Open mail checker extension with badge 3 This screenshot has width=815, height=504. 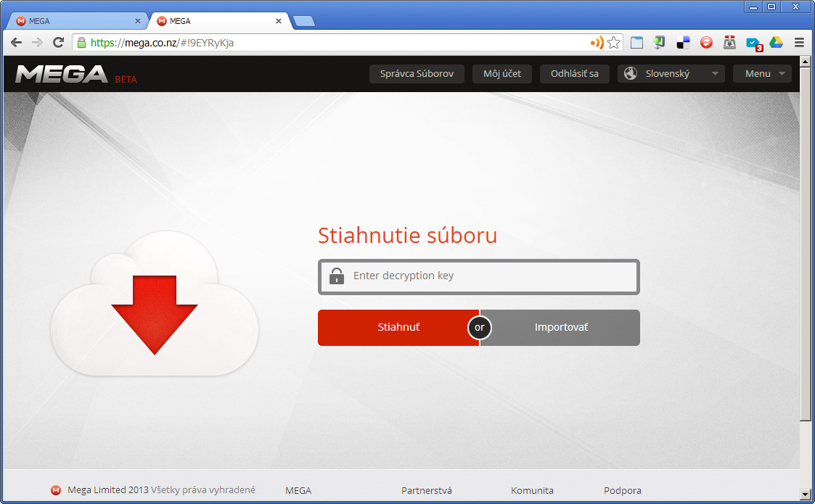[753, 44]
